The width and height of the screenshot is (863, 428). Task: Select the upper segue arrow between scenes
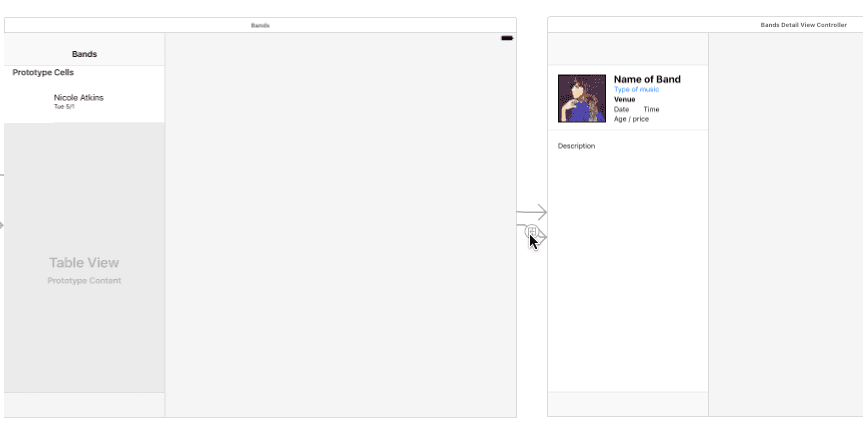tap(532, 212)
